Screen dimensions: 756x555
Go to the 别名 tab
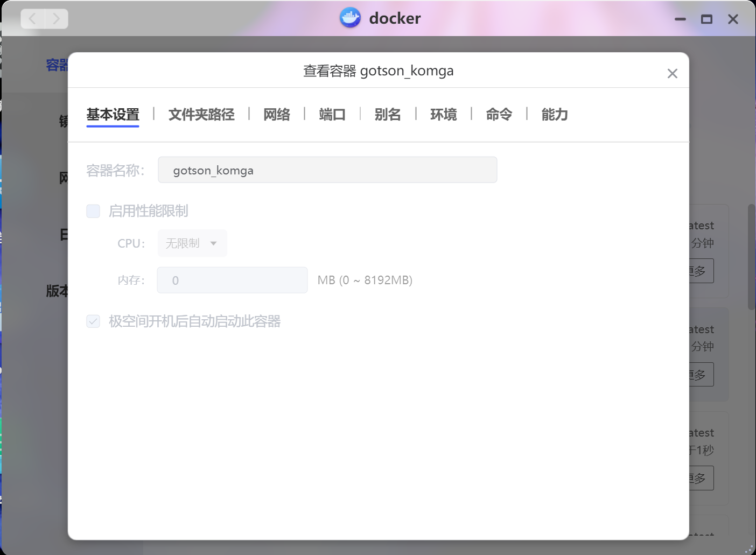(388, 115)
